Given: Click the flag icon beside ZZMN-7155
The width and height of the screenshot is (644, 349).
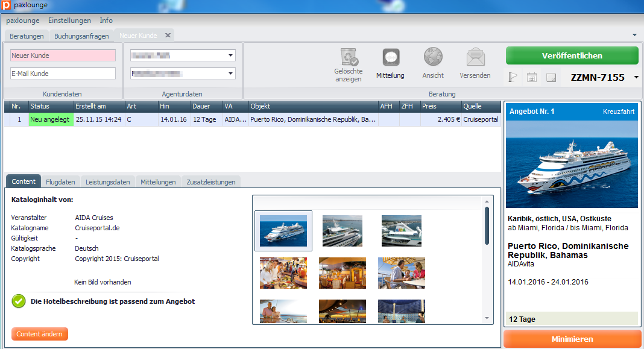Looking at the screenshot, I should pyautogui.click(x=513, y=77).
